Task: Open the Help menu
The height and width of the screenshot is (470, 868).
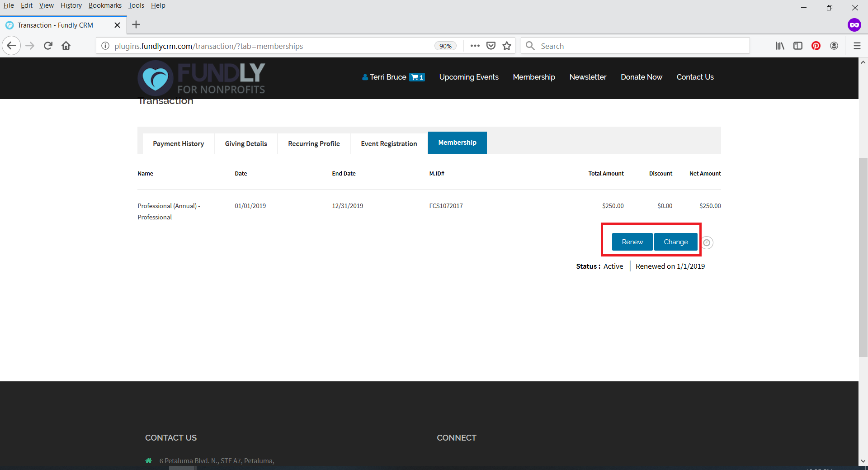Action: 158,5
